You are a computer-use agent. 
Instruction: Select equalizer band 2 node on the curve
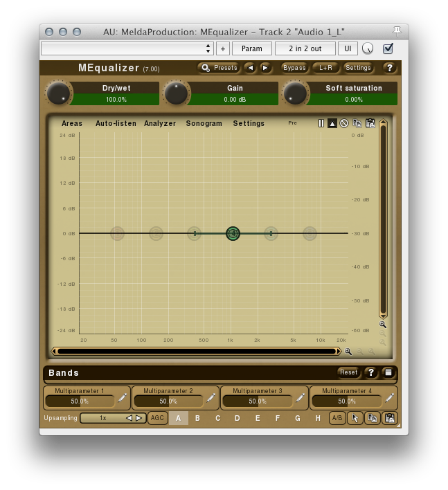pos(156,233)
